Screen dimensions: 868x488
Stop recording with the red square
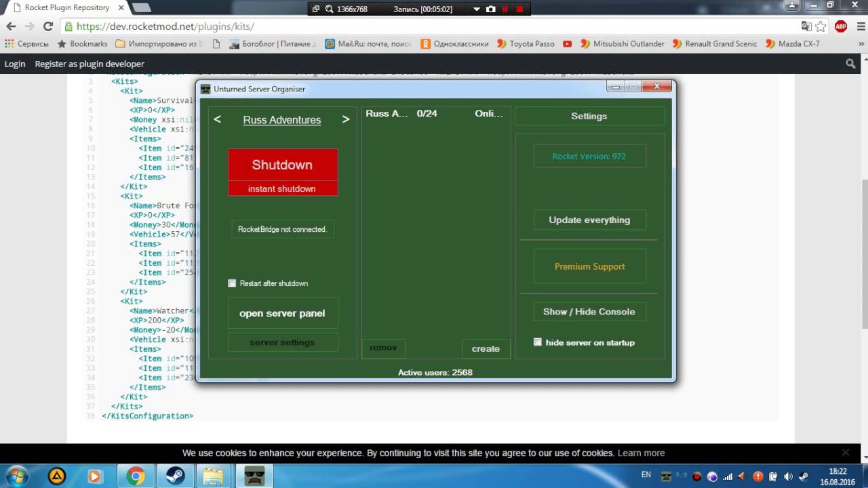coord(520,9)
